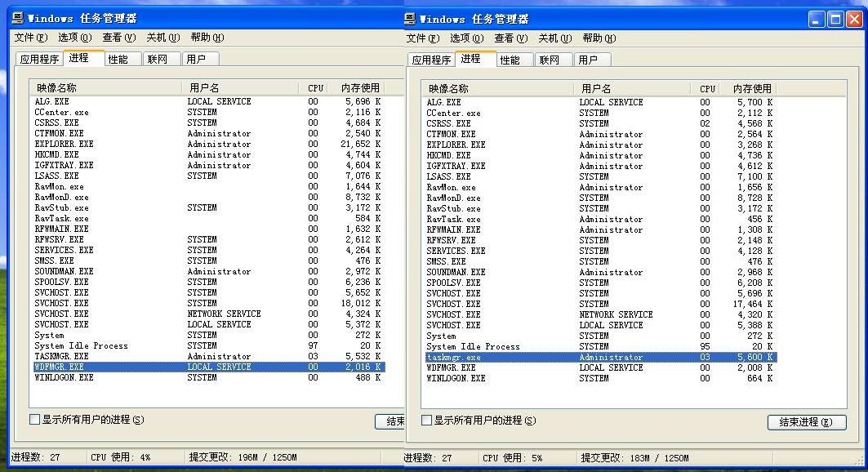Select IGFXTRAY.EXE process in right window

pos(601,166)
